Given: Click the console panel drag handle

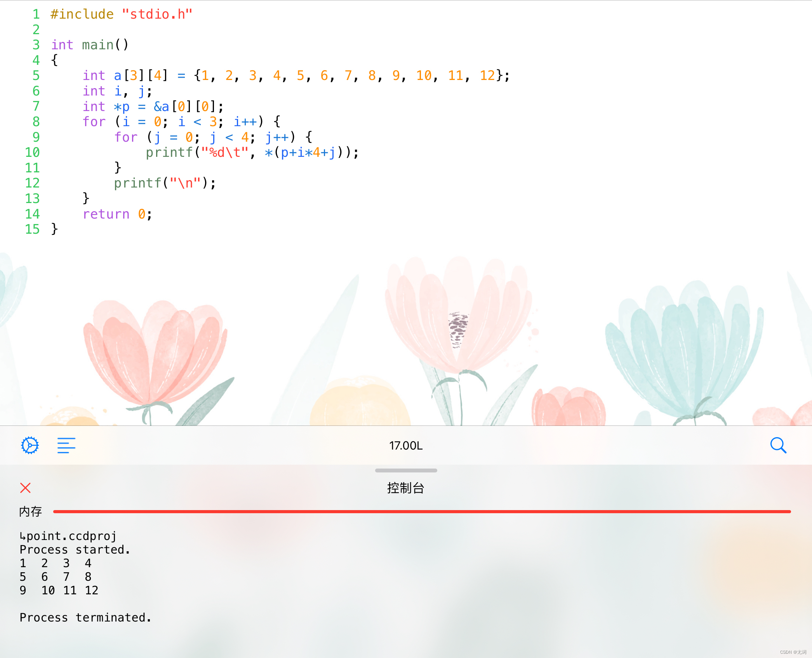Looking at the screenshot, I should (406, 470).
